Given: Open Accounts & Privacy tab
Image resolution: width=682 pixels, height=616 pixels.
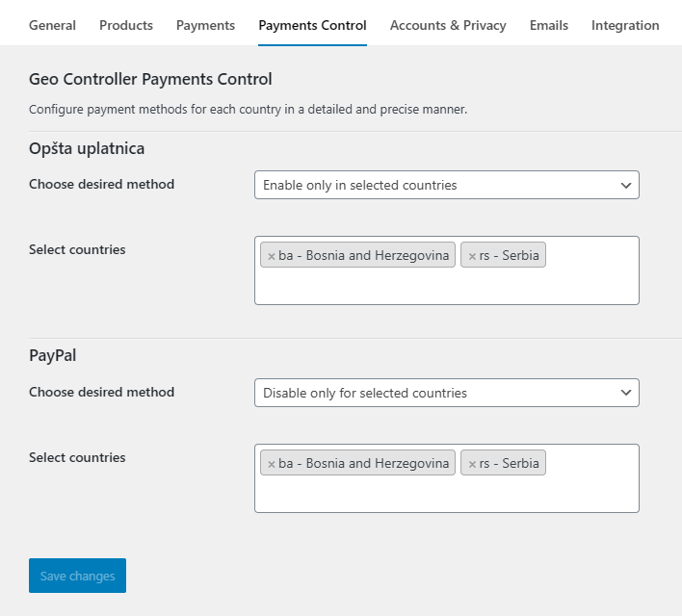Looking at the screenshot, I should [x=448, y=25].
